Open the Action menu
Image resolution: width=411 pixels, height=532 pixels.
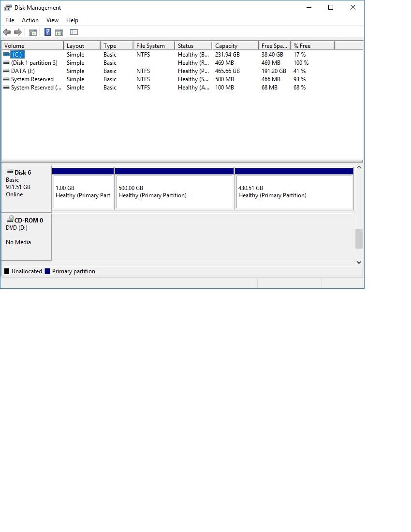pyautogui.click(x=30, y=20)
